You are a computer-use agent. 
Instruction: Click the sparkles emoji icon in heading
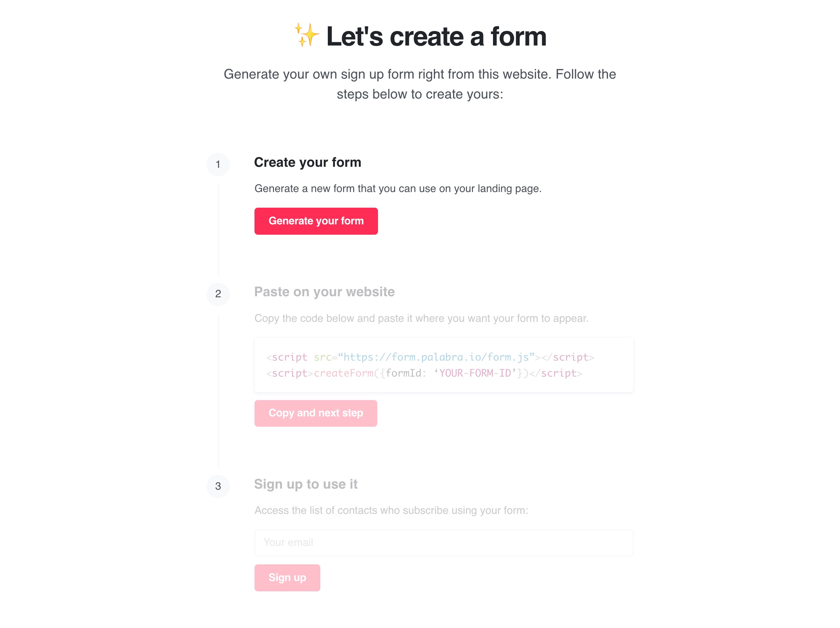(x=307, y=35)
